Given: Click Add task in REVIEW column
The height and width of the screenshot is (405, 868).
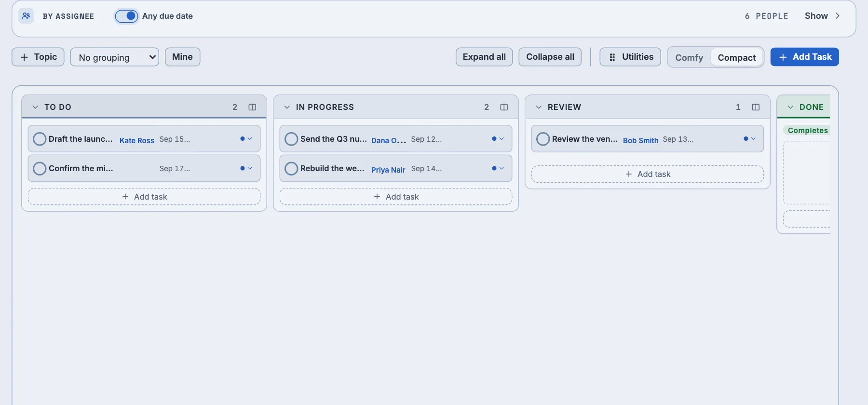Looking at the screenshot, I should coord(648,174).
